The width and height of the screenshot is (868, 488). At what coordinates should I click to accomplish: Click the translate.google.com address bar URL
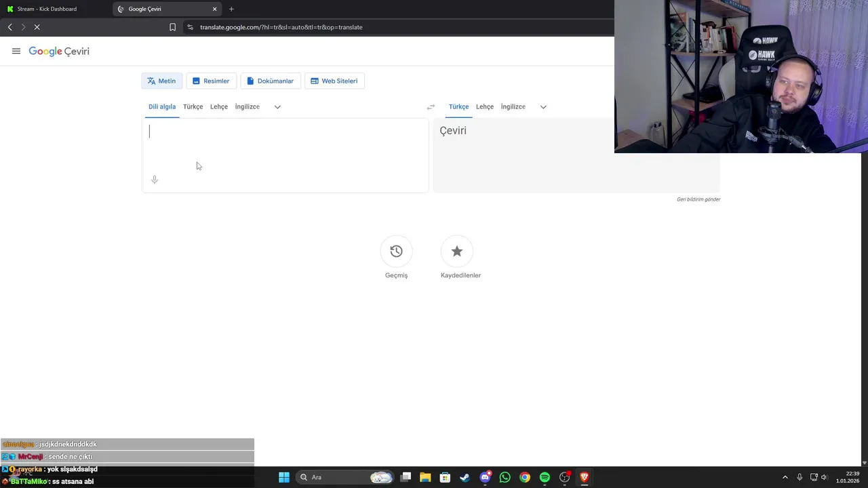[x=281, y=27]
